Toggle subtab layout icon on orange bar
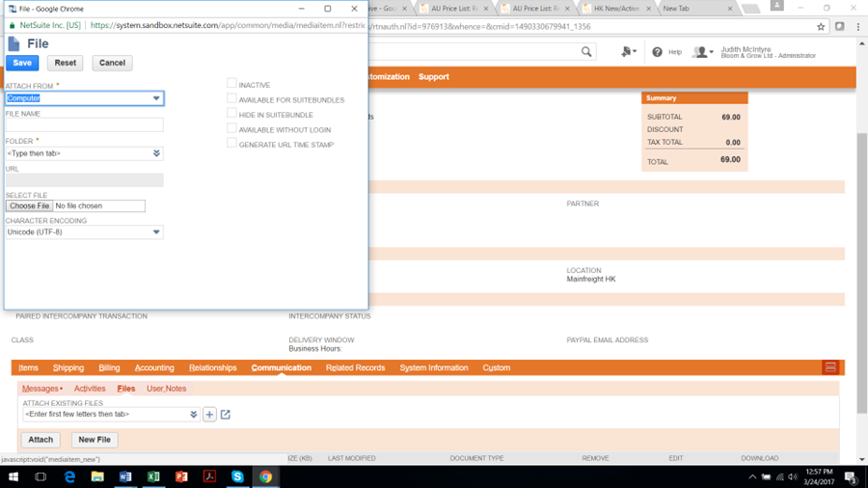 830,367
